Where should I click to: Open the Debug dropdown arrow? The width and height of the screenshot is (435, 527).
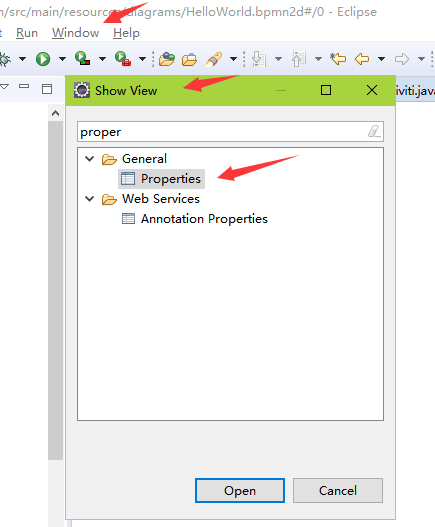[22, 59]
